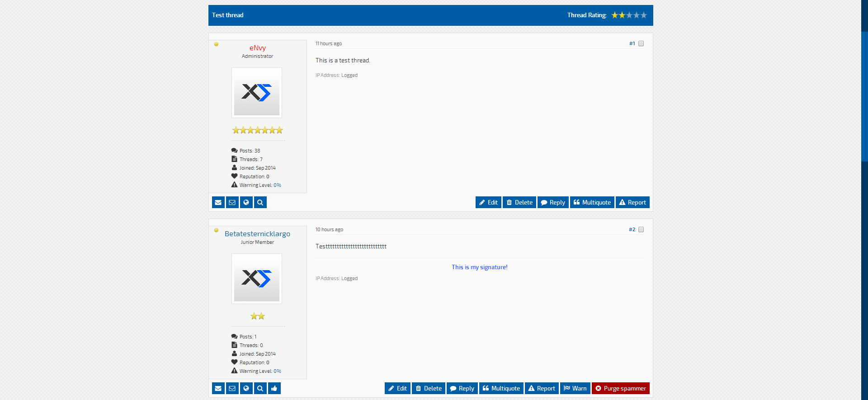Screen dimensions: 868x400
Task: Click the email outline icon under eNvy's post
Action: click(232, 202)
